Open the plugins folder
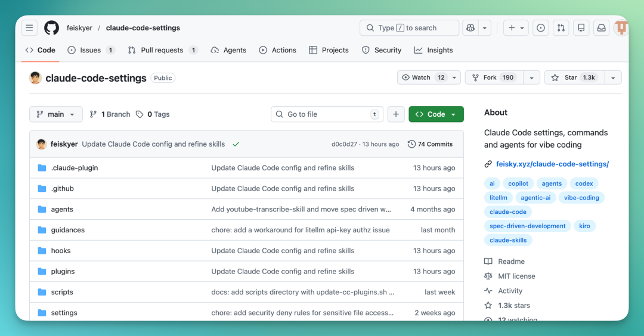Screen dimensions: 644x336 point(63,271)
